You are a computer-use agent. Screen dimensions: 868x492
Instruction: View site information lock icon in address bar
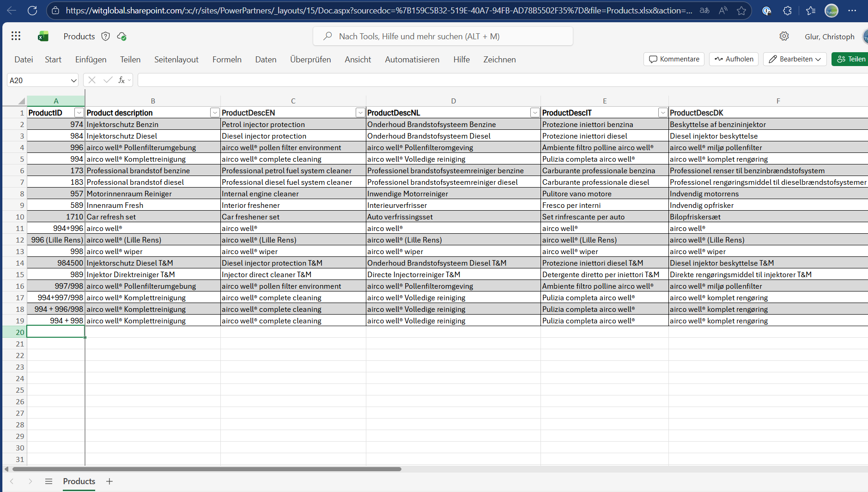55,10
